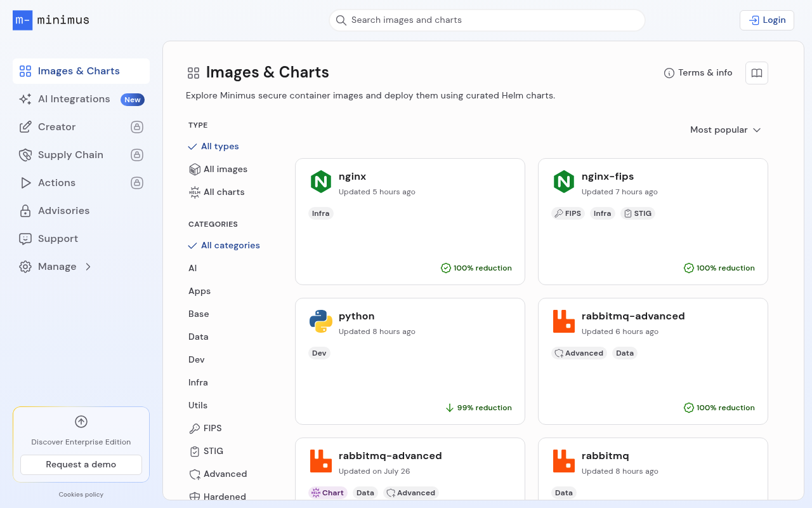Viewport: 812px width, 508px height.
Task: Click the lock icon on the Actions row
Action: 136,183
